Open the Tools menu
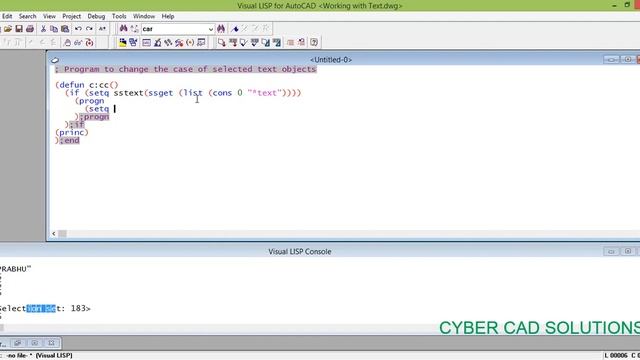Screen dimensions: 640x360 click(x=119, y=16)
